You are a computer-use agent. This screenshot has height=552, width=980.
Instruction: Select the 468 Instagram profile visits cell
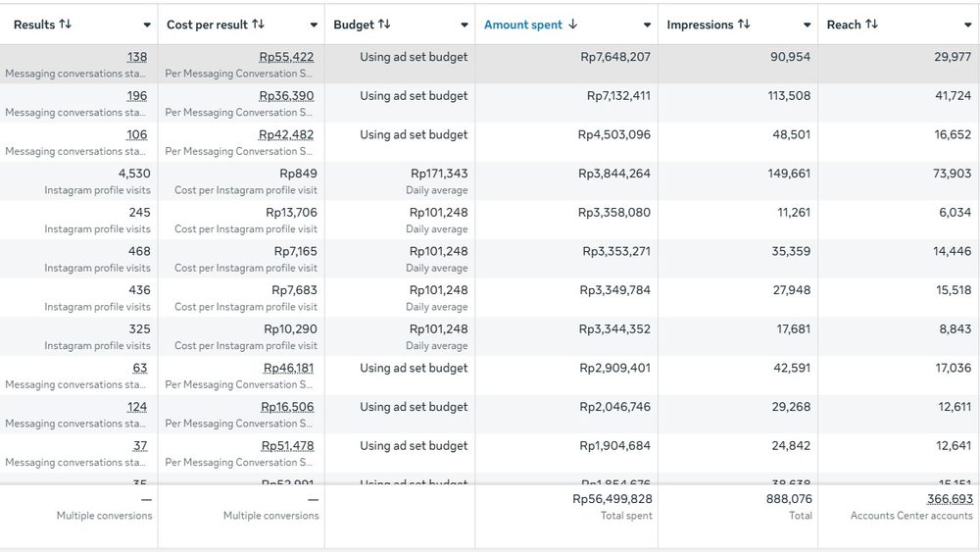(x=78, y=258)
